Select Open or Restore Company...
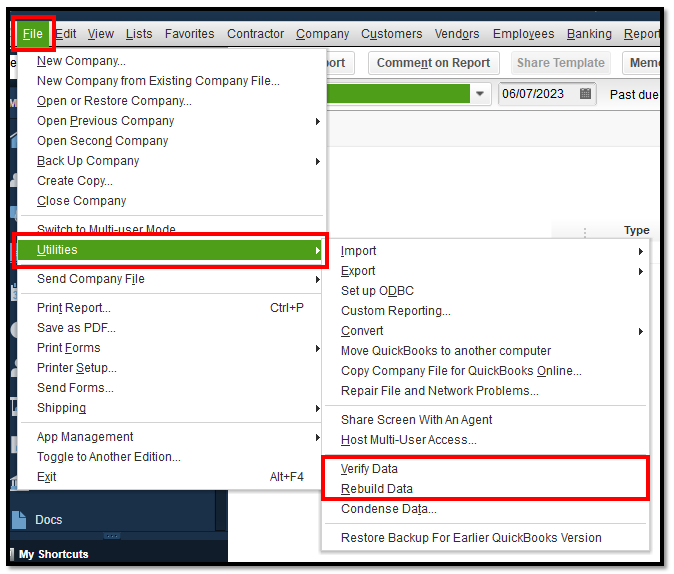Image resolution: width=674 pixels, height=574 pixels. pyautogui.click(x=172, y=101)
